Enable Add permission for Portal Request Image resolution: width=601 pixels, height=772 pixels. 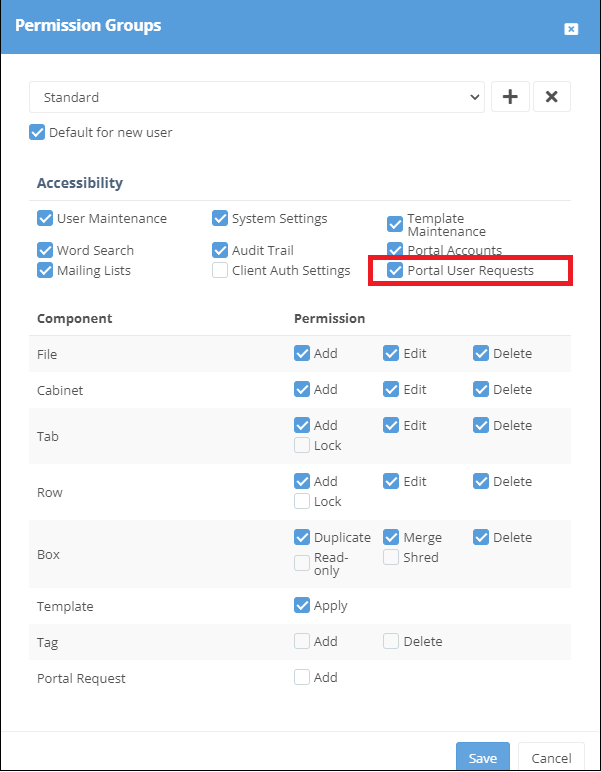302,677
